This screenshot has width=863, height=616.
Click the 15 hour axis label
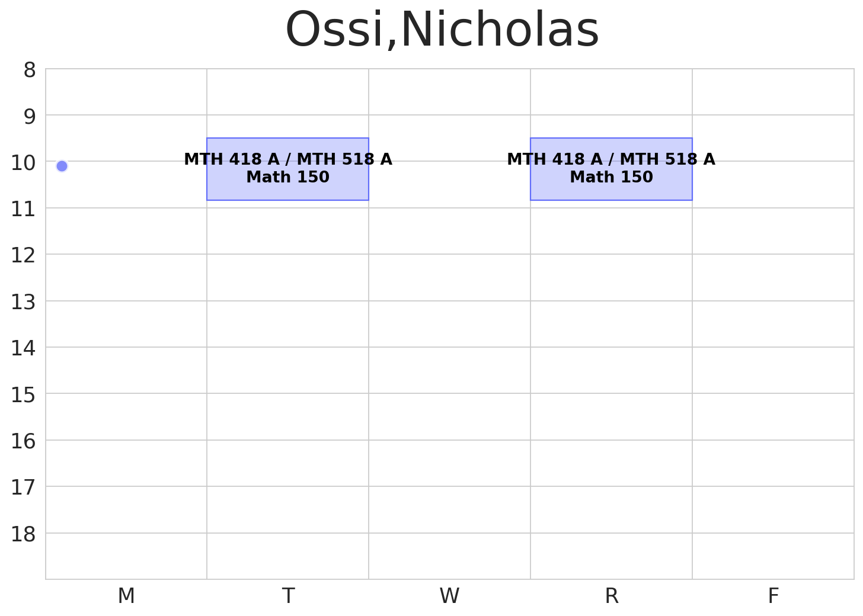tap(24, 395)
